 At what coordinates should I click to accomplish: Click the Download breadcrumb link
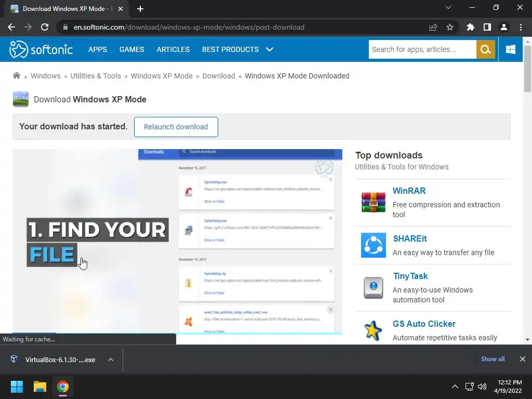219,76
